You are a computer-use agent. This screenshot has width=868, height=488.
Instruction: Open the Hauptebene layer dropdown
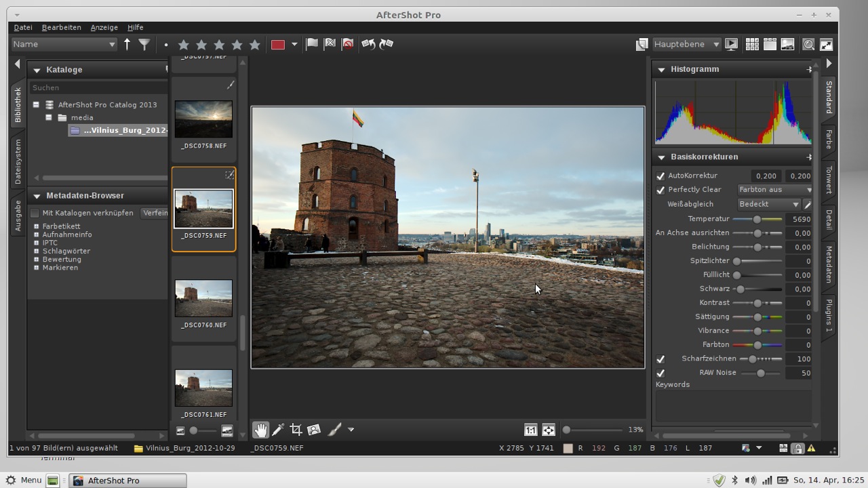686,44
